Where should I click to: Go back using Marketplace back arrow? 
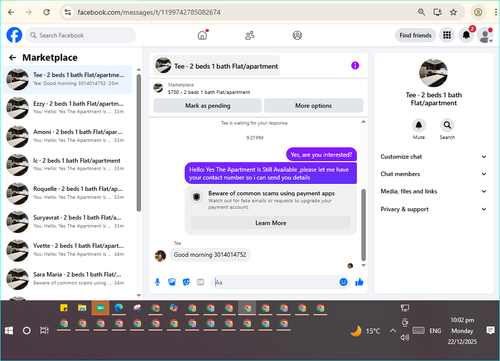(x=13, y=58)
